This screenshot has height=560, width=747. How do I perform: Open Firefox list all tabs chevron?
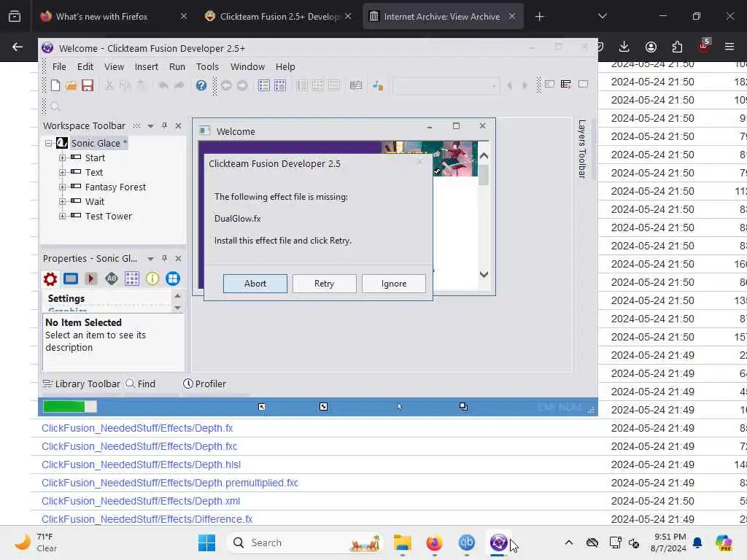tap(602, 16)
